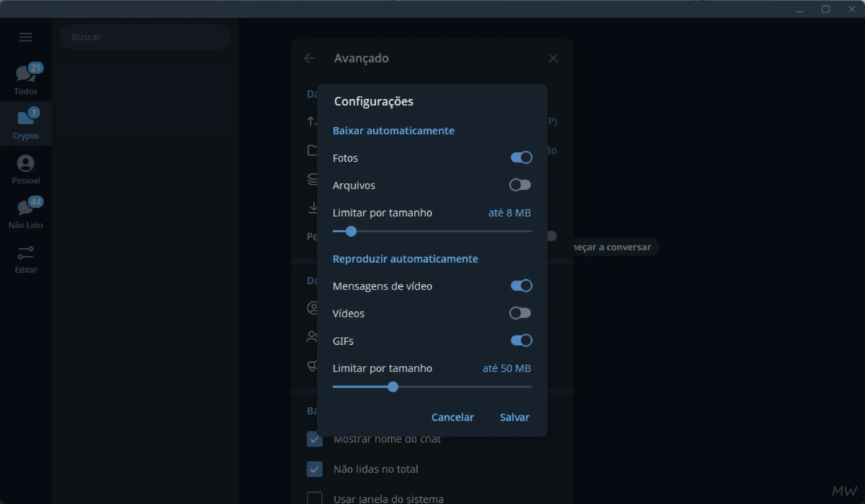
Task: Focus the Buscar search field
Action: click(x=146, y=37)
